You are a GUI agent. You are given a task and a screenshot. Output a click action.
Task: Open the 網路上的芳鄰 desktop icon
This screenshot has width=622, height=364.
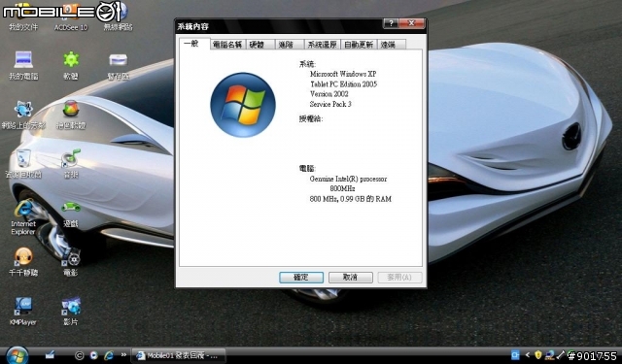pos(23,115)
